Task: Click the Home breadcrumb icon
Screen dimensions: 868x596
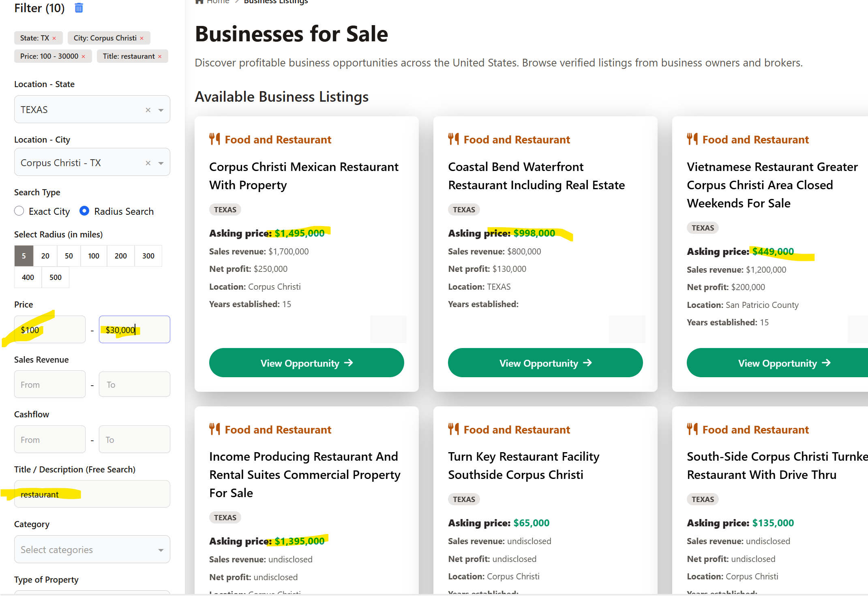Action: pyautogui.click(x=199, y=2)
